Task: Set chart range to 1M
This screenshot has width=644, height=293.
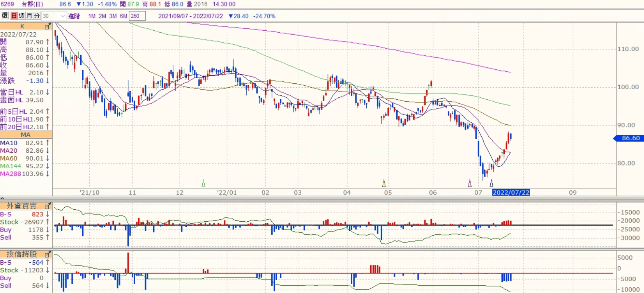Action: coord(92,16)
